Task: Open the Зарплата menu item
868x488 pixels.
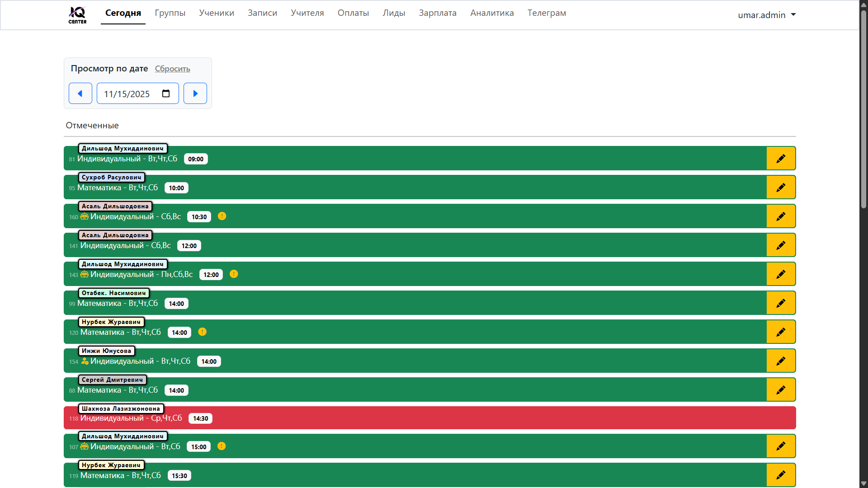Action: (438, 13)
